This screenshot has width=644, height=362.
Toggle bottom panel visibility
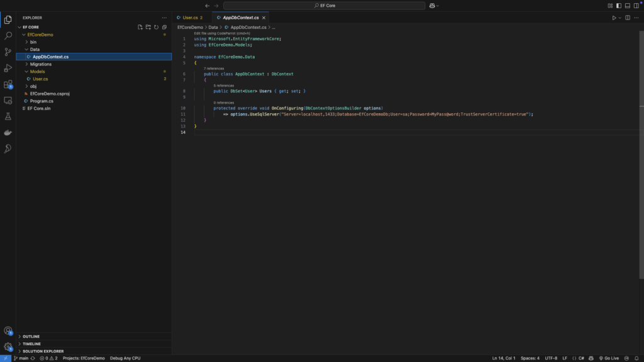628,6
